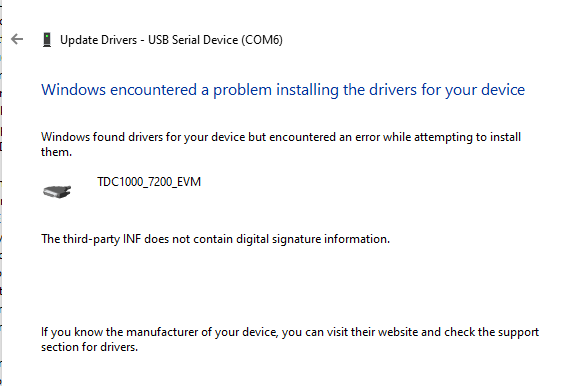Image resolution: width=570 pixels, height=386 pixels.
Task: Click 'Windows encountered' at start of heading
Action: point(119,90)
